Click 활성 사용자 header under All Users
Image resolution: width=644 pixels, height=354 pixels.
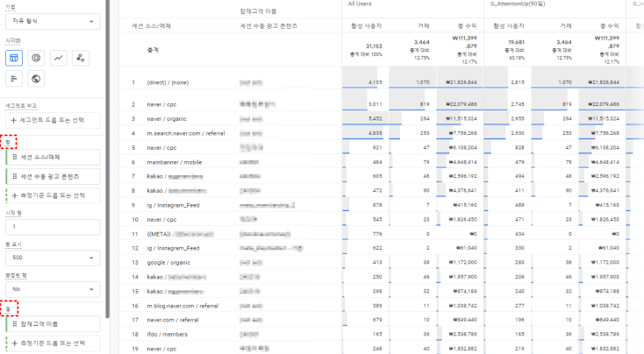367,25
